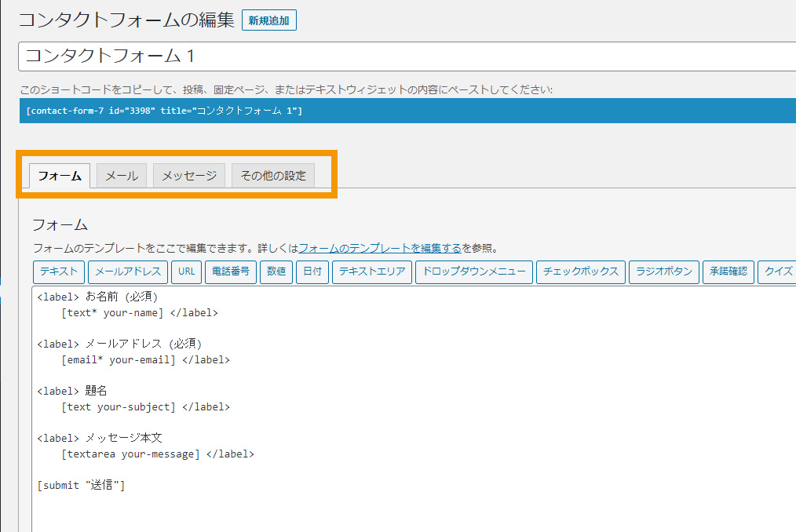
Task: Click the 数値 tag generator button
Action: (x=276, y=272)
